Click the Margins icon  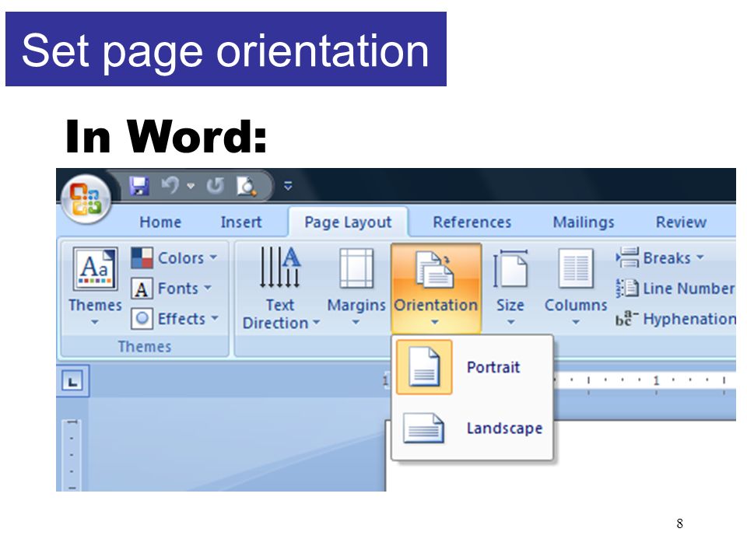[356, 268]
